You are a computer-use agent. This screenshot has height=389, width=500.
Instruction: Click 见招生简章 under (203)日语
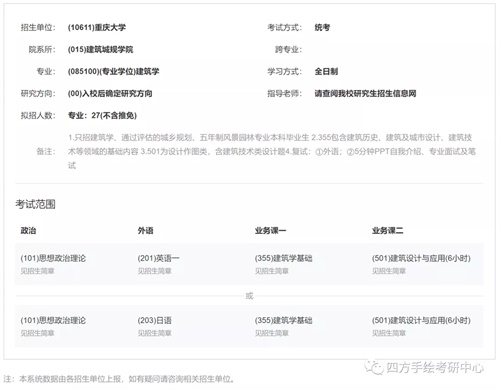(x=155, y=333)
